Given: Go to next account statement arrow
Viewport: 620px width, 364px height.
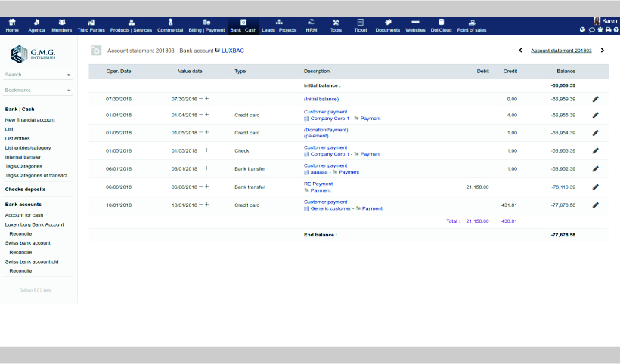Looking at the screenshot, I should [603, 51].
